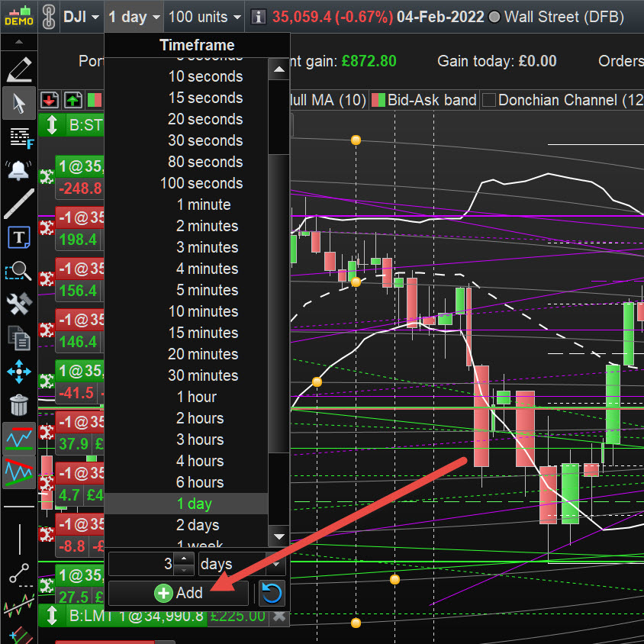Increase custom timeframe value with stepper up
Screen dimensions: 644x644
[x=184, y=559]
